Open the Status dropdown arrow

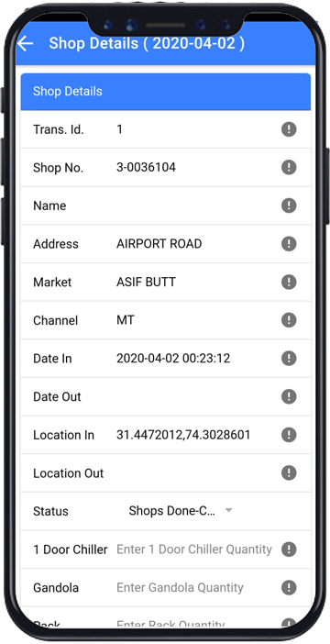click(x=229, y=510)
